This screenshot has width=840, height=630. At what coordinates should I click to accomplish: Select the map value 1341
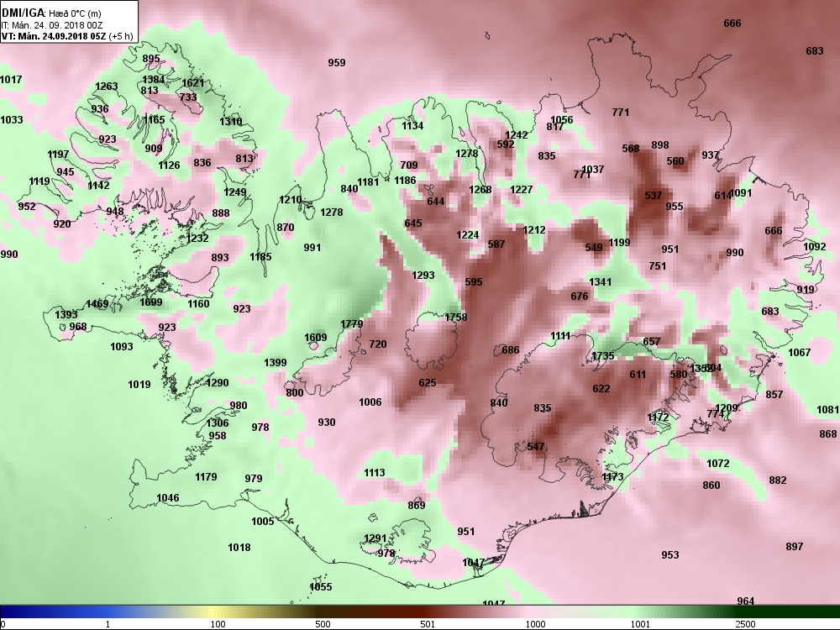[600, 281]
